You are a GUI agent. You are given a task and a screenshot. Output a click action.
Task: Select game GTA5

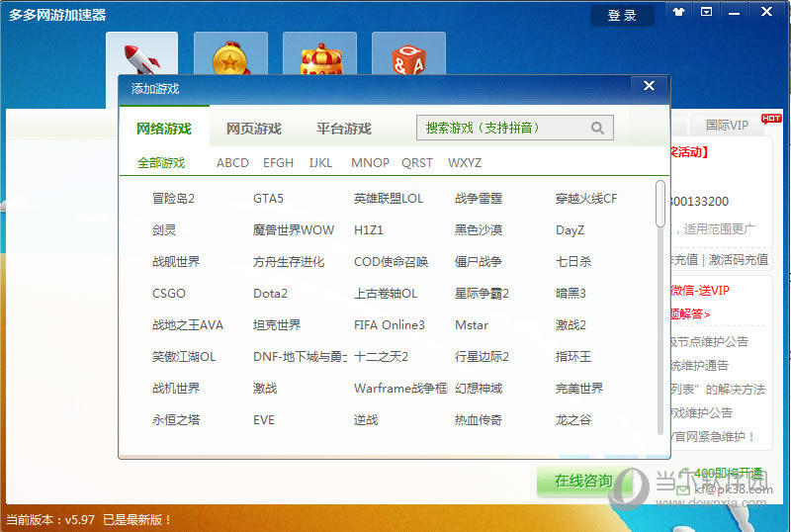[268, 199]
